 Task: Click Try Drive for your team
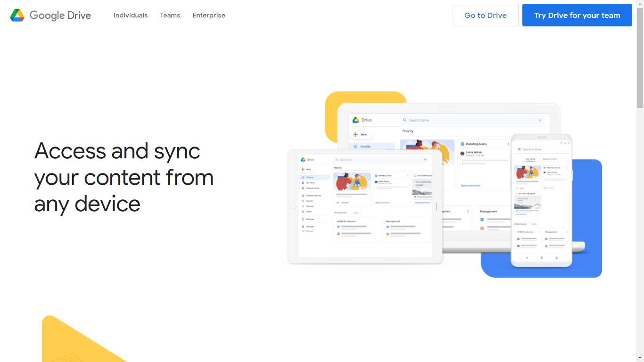click(577, 15)
